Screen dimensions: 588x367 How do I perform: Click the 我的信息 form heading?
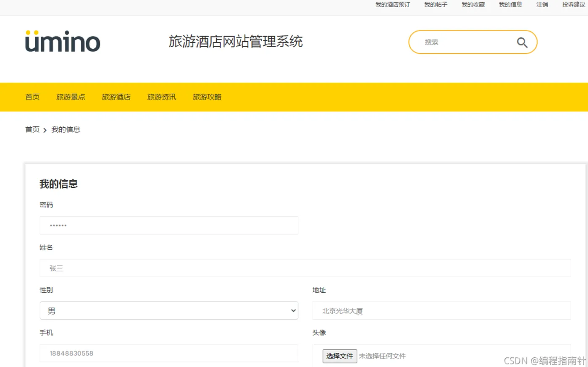(x=58, y=184)
